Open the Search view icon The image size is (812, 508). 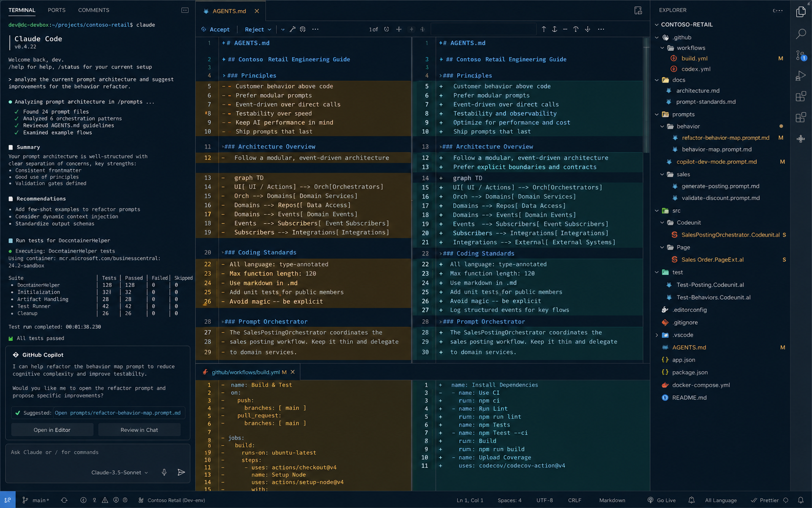(801, 34)
